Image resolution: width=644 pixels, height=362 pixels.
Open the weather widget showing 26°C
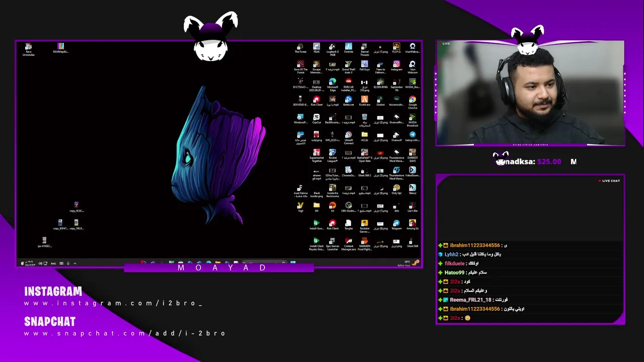(408, 263)
